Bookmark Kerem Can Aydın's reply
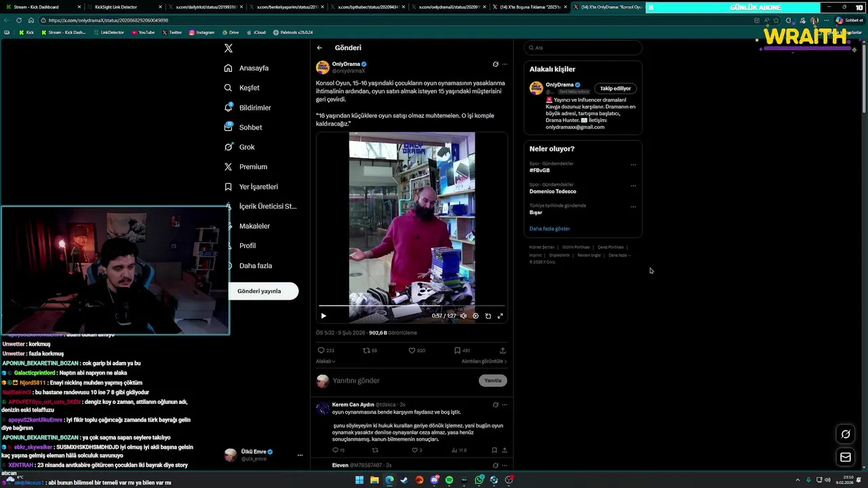Viewport: 868px width, 488px height. [494, 450]
